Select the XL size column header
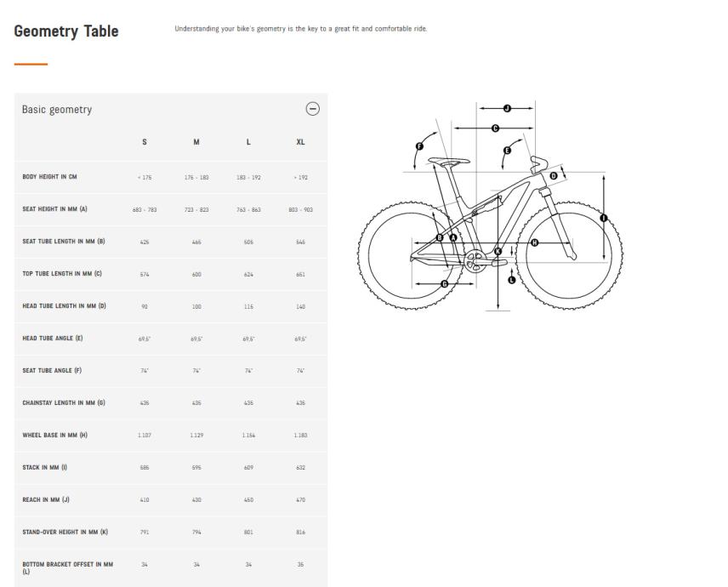Screen dimensions: 728x587 [300, 142]
